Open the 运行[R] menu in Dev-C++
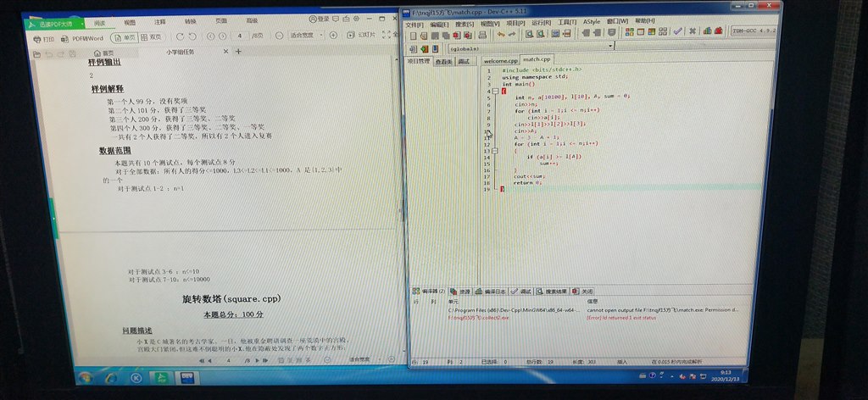 (542, 23)
